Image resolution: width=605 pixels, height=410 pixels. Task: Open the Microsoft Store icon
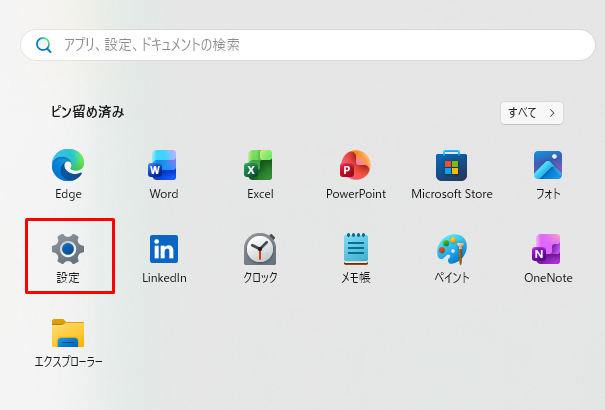[x=452, y=165]
